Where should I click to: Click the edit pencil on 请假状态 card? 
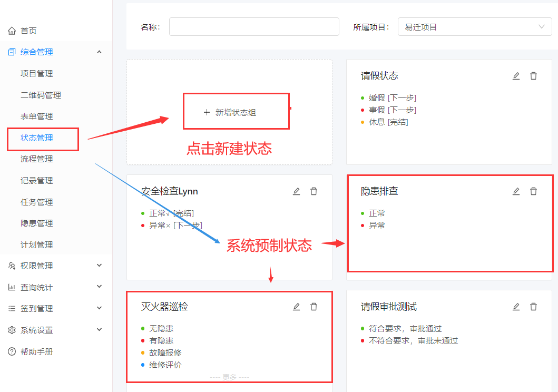516,75
